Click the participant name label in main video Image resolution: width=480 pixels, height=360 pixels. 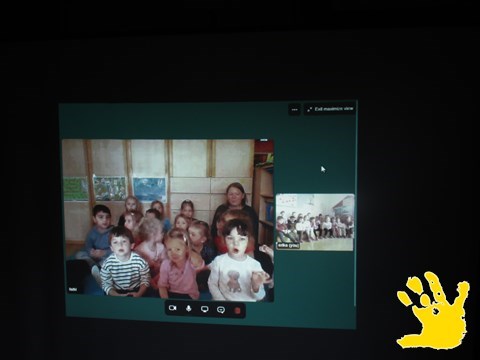[73, 289]
